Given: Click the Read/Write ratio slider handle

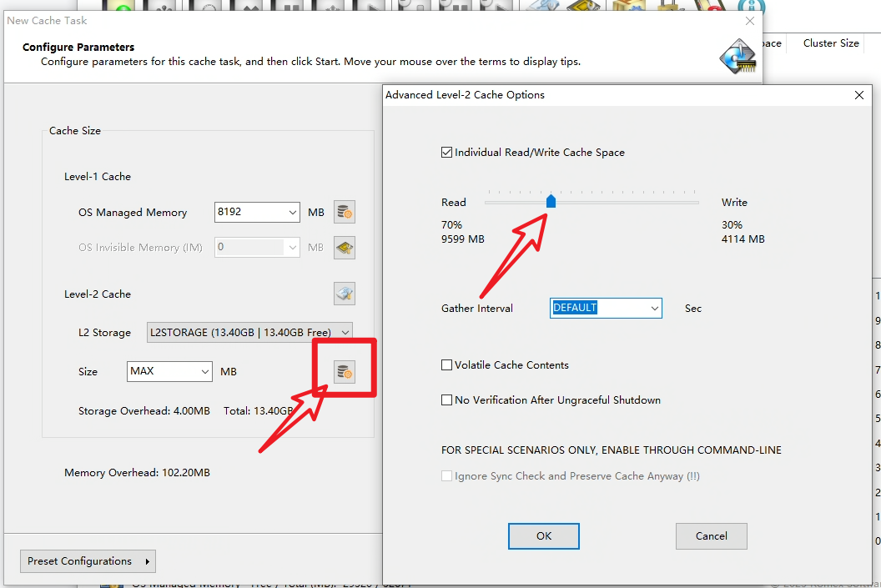Looking at the screenshot, I should click(x=551, y=202).
